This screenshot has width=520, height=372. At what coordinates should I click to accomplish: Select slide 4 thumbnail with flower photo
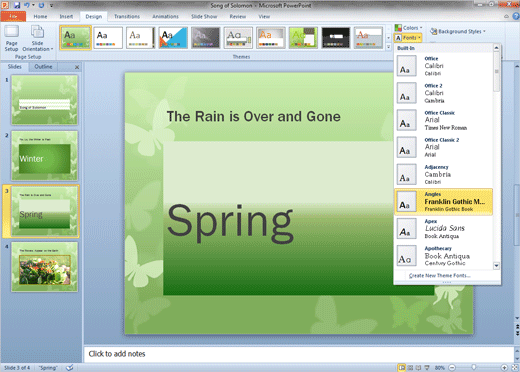[44, 267]
